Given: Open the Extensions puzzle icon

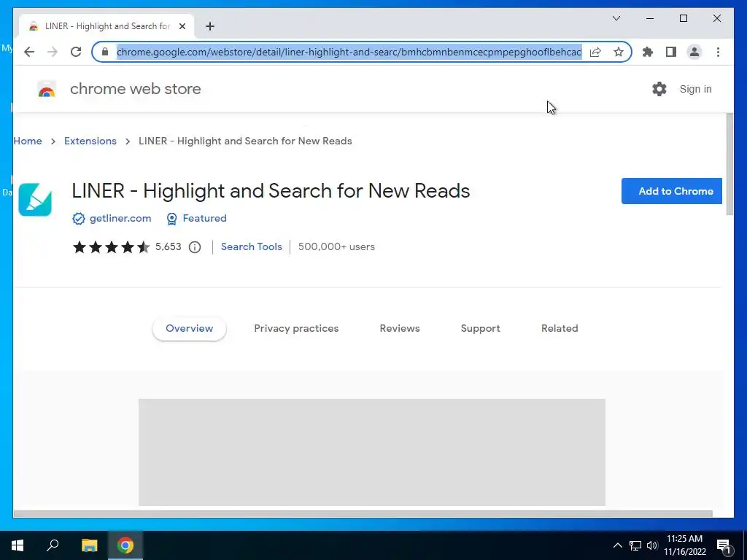Looking at the screenshot, I should point(648,52).
